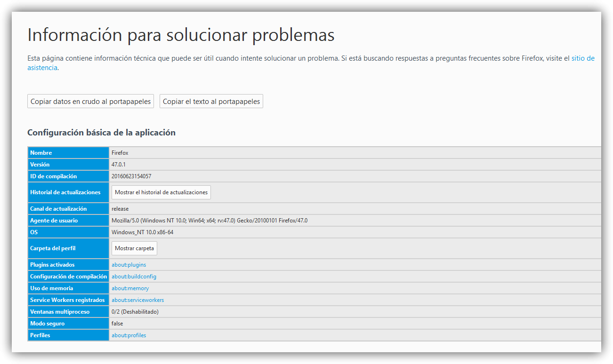Select the "false" value for Modo seguro
Viewport: 613px width, 364px height.
point(117,324)
